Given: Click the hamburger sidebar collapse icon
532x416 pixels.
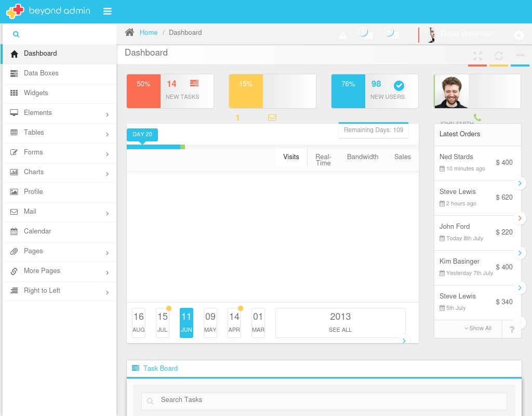Looking at the screenshot, I should [108, 11].
